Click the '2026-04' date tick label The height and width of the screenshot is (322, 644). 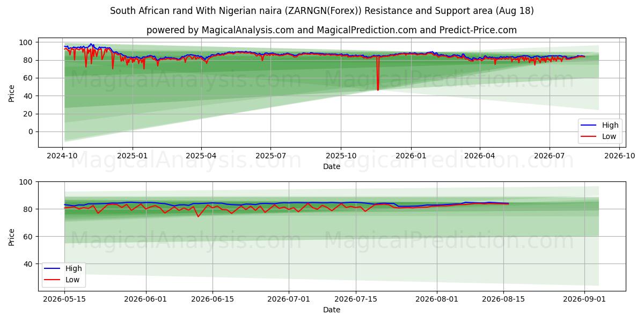tap(479, 156)
